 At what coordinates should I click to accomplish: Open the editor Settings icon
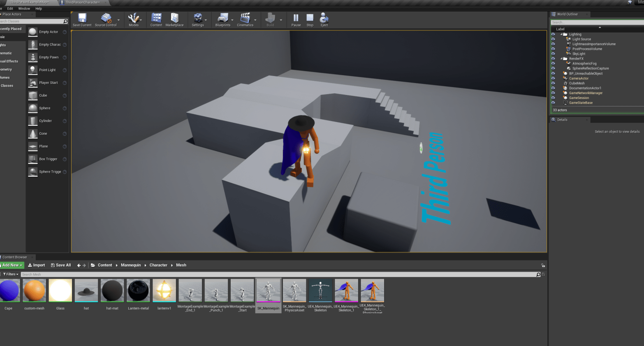click(x=198, y=19)
